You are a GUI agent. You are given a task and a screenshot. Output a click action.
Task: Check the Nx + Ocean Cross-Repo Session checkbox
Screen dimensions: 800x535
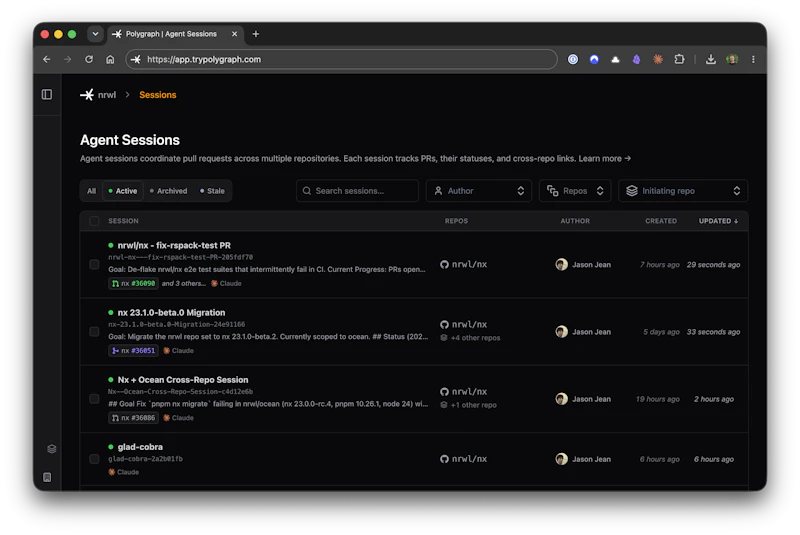point(94,399)
